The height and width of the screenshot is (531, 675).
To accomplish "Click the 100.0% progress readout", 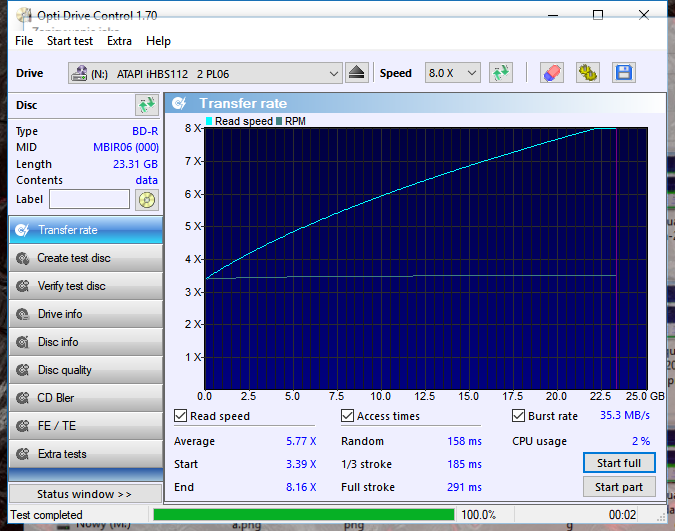I will click(479, 515).
